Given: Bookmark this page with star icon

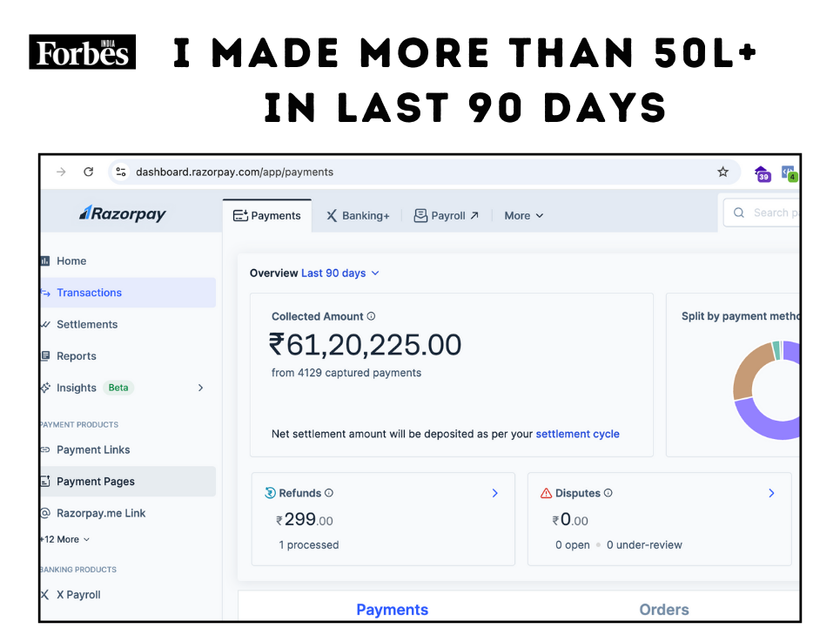Looking at the screenshot, I should pos(722,172).
